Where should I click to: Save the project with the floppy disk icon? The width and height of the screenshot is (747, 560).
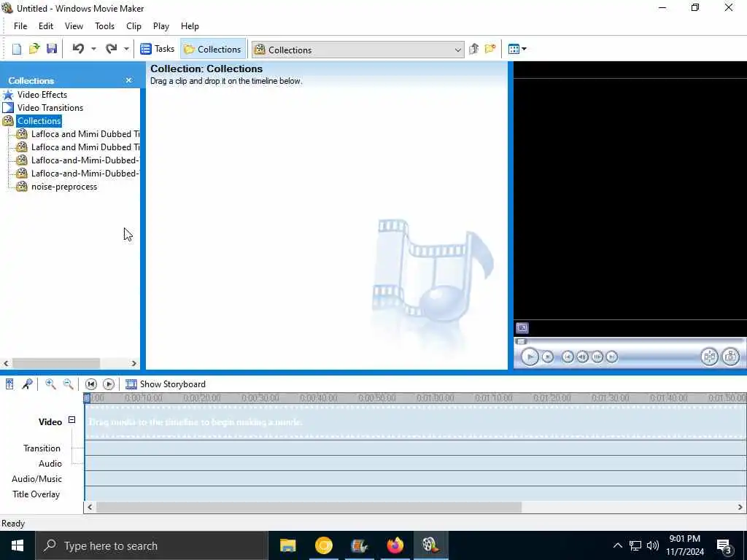52,49
